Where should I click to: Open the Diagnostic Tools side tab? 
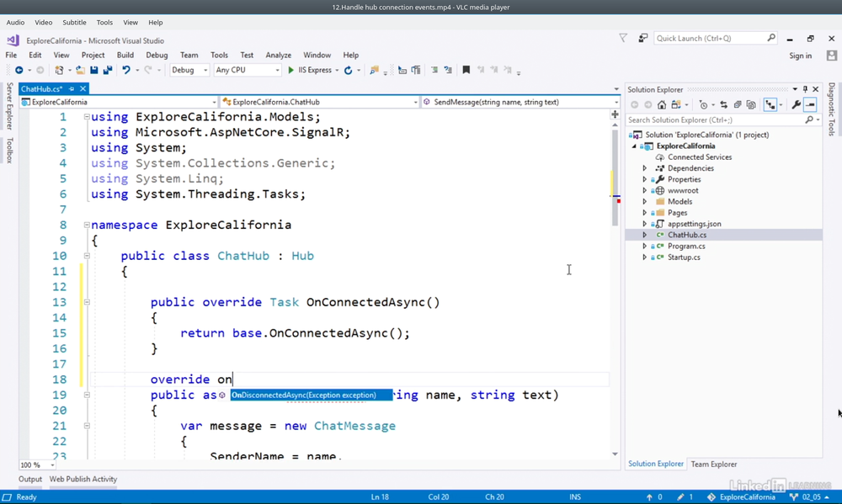click(831, 109)
